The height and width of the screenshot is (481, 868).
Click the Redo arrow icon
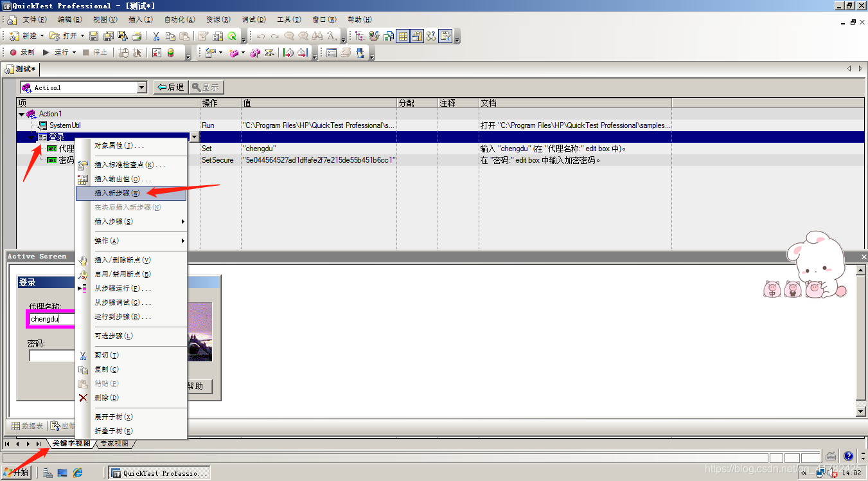(x=274, y=36)
